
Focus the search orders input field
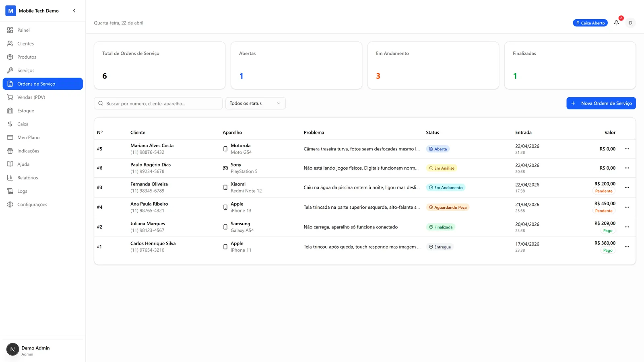(158, 103)
